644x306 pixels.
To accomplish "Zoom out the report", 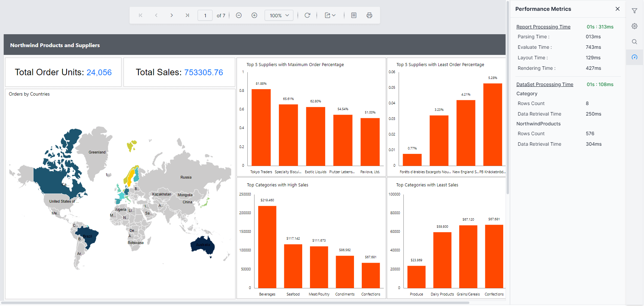I will point(239,15).
